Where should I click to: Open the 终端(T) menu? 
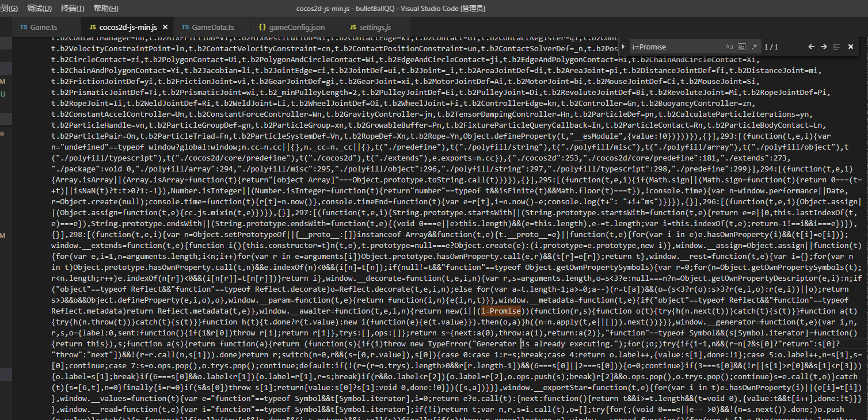coord(73,9)
